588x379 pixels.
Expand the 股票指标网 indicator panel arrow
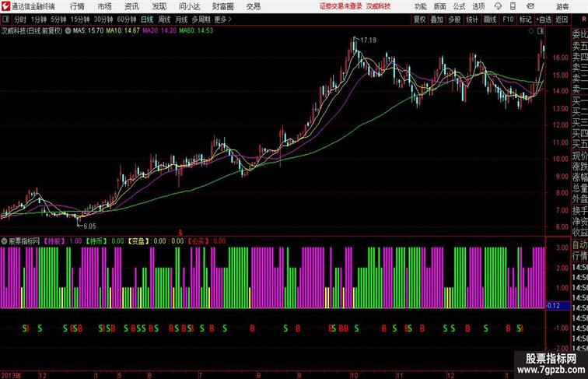click(4, 241)
